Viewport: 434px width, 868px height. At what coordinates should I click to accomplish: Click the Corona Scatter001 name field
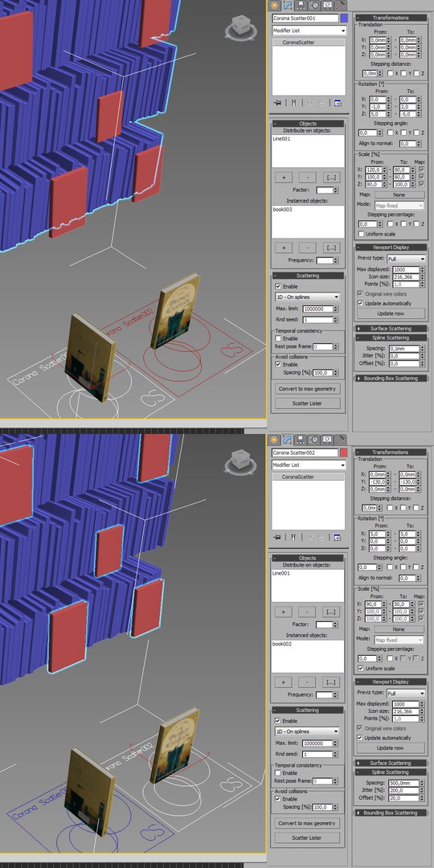[x=305, y=18]
